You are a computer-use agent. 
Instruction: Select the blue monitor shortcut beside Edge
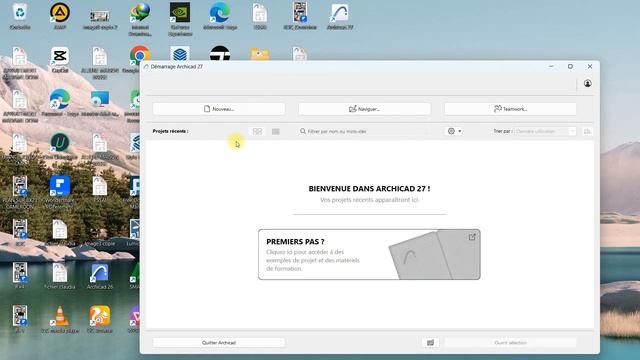[x=100, y=103]
